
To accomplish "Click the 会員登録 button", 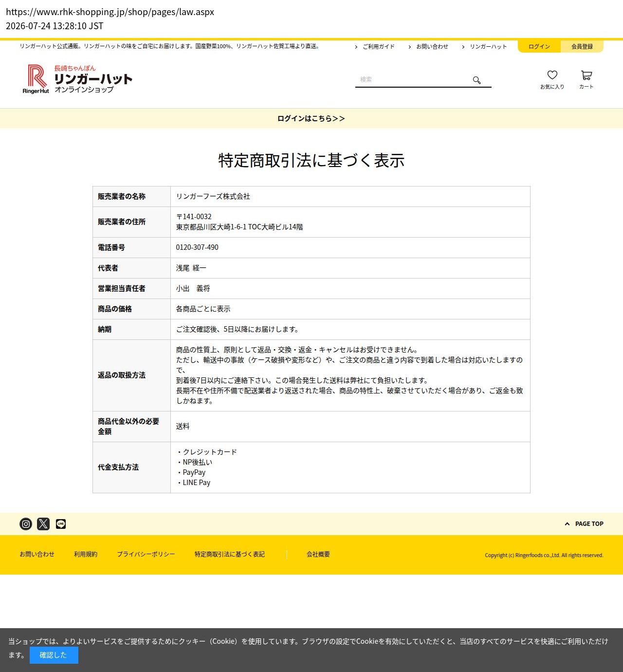I will [x=582, y=47].
